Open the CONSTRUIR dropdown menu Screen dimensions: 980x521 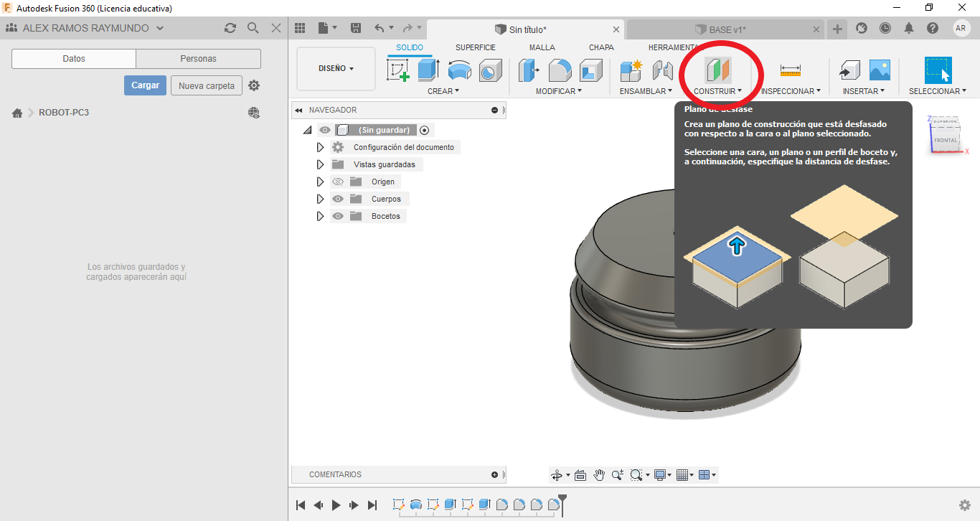717,91
